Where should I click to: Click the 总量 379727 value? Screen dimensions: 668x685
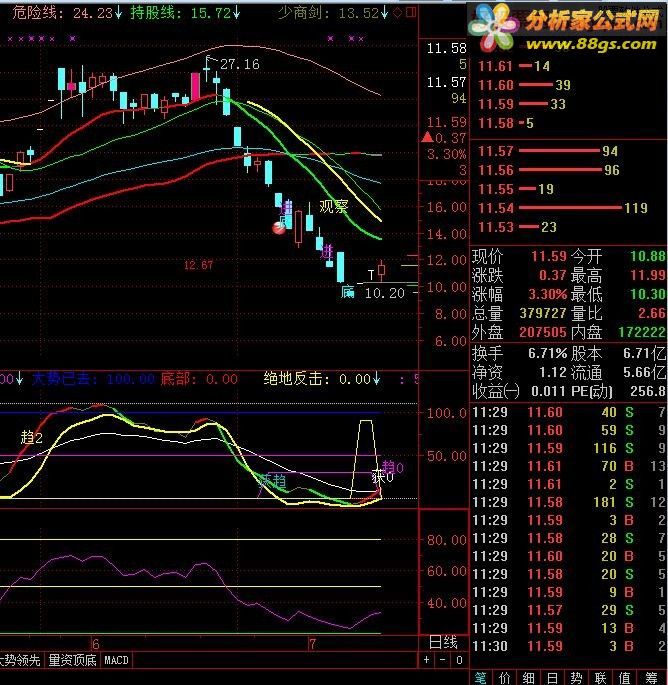543,313
